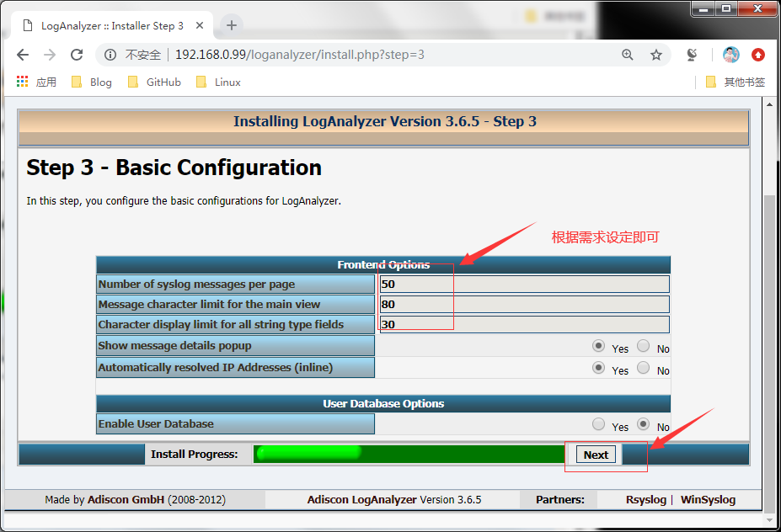781x532 pixels.
Task: Open the apps grid shortcut
Action: click(23, 82)
